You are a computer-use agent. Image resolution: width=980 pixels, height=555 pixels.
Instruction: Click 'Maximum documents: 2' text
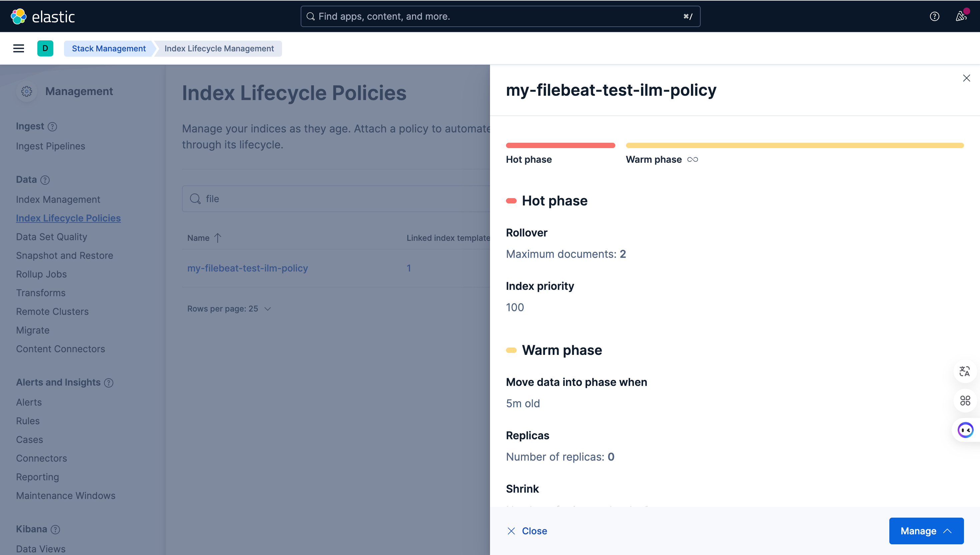(566, 254)
